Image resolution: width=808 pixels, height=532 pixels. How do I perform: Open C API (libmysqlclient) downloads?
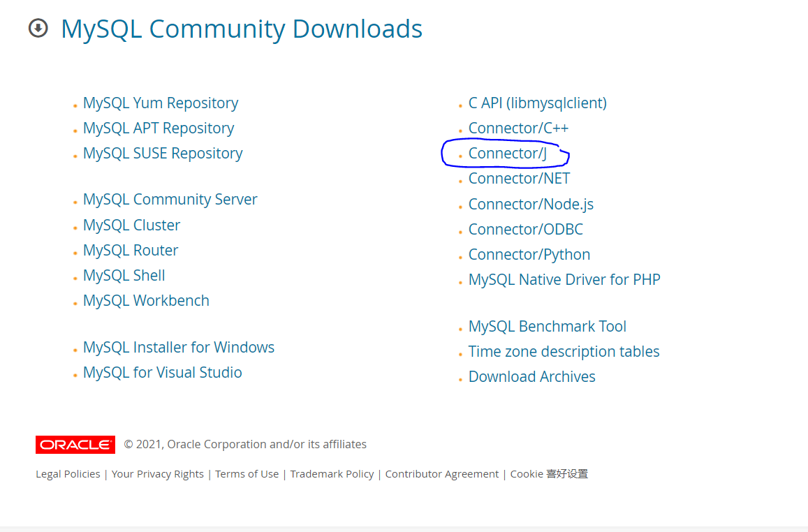[538, 103]
